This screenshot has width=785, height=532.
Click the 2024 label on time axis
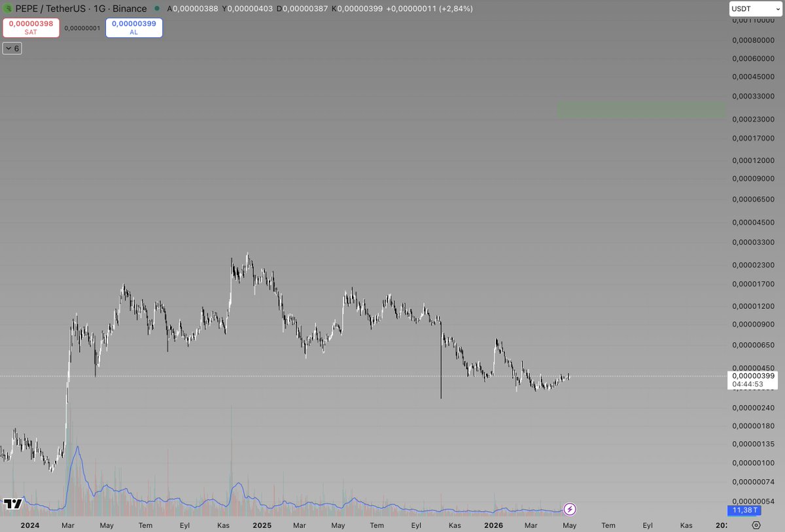[x=30, y=525]
